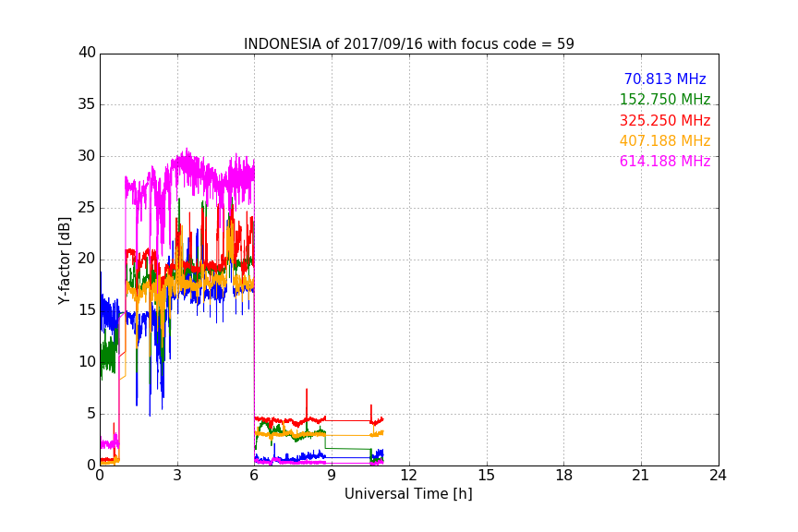Click the x-axis tick label 21
The image size is (798, 532).
[x=641, y=476]
